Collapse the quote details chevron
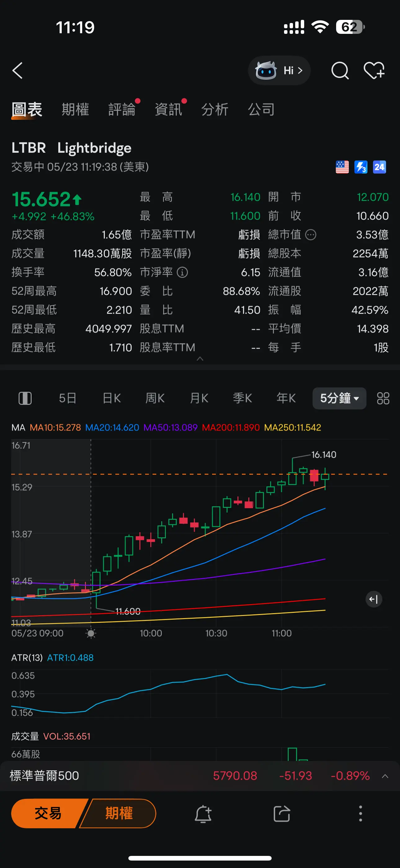Image resolution: width=400 pixels, height=868 pixels. pyautogui.click(x=200, y=359)
